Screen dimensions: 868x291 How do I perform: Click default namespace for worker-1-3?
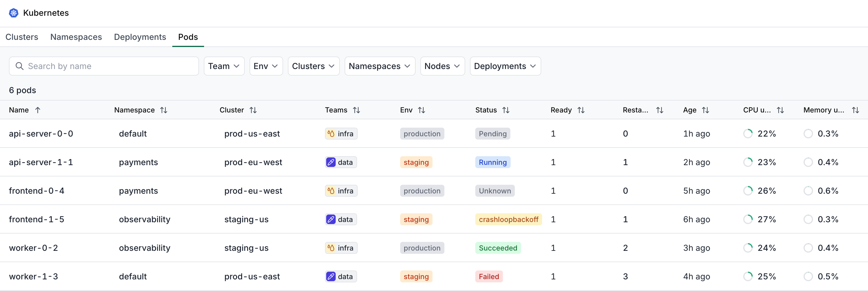133,276
